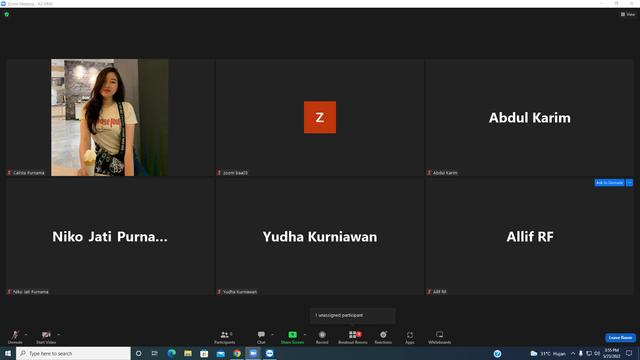Open the Participants panel
Image resolution: width=640 pixels, height=360 pixels.
(225, 337)
